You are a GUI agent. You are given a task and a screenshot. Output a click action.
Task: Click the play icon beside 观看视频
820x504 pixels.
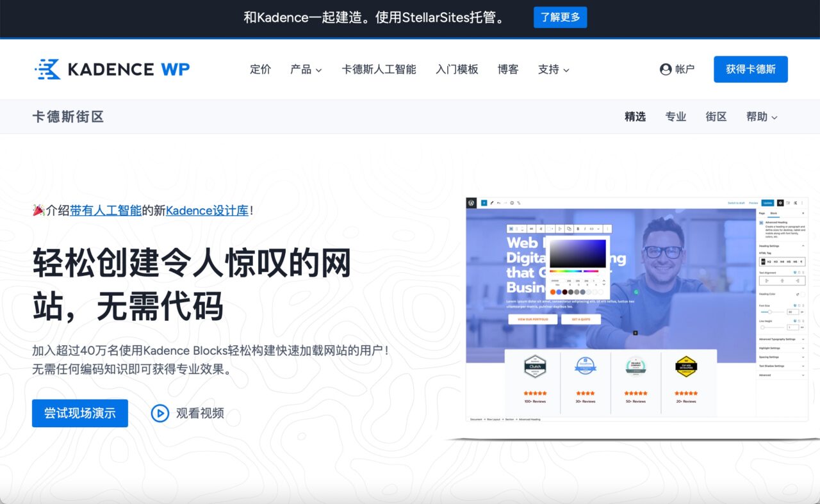(x=160, y=413)
